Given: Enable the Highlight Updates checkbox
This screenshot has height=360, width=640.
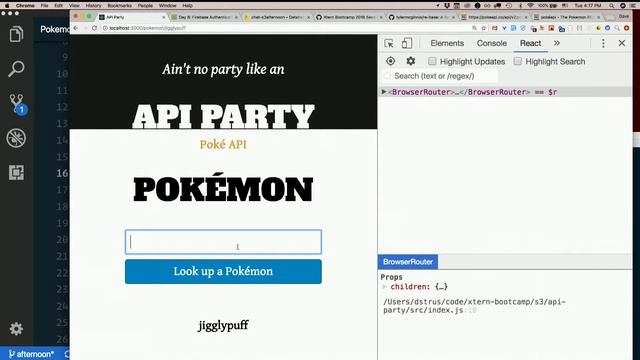Looking at the screenshot, I should pyautogui.click(x=432, y=61).
